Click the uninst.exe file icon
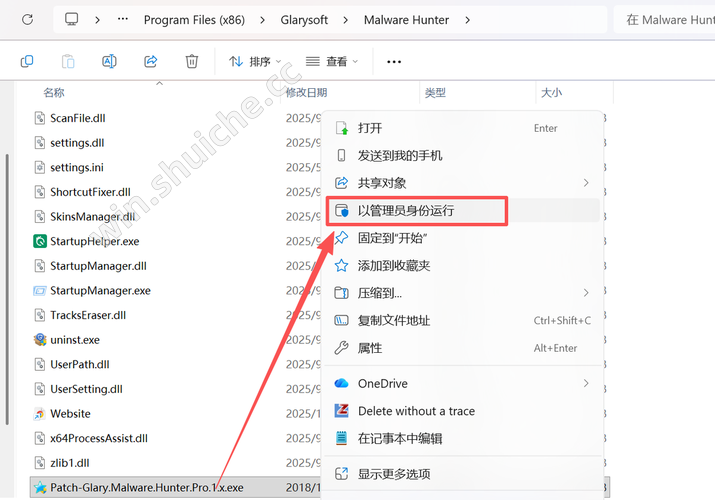715x500 pixels. pos(40,340)
